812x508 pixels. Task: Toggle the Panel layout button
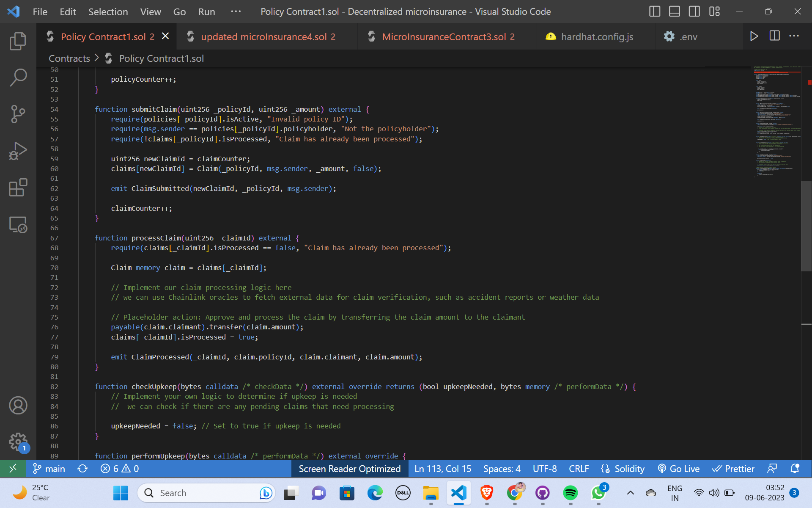[x=674, y=11]
